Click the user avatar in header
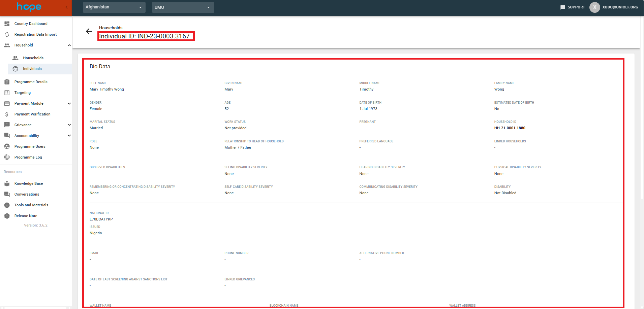This screenshot has width=644, height=309. (x=594, y=7)
